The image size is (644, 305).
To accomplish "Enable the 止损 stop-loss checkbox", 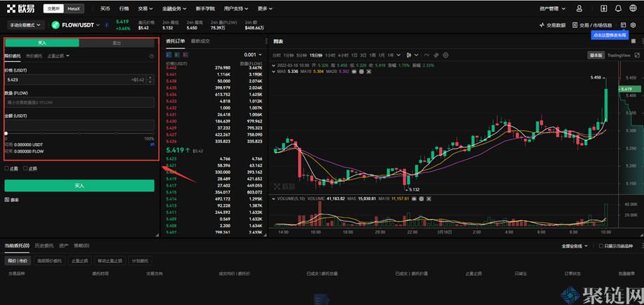I will [x=25, y=168].
